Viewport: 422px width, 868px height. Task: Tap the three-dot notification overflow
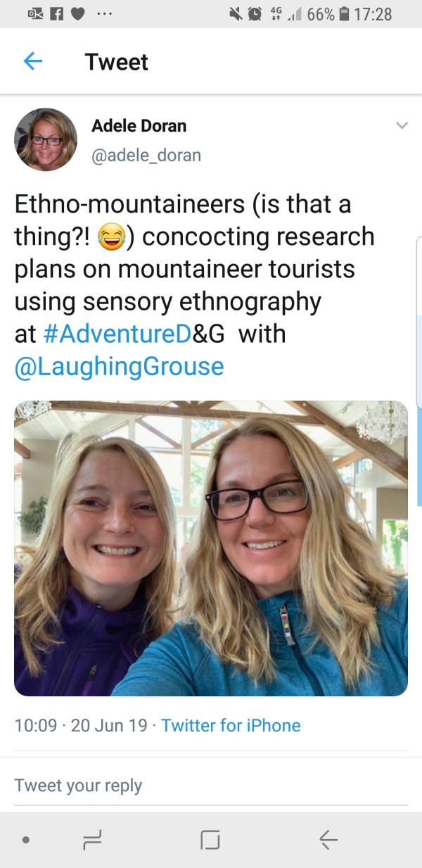(104, 15)
